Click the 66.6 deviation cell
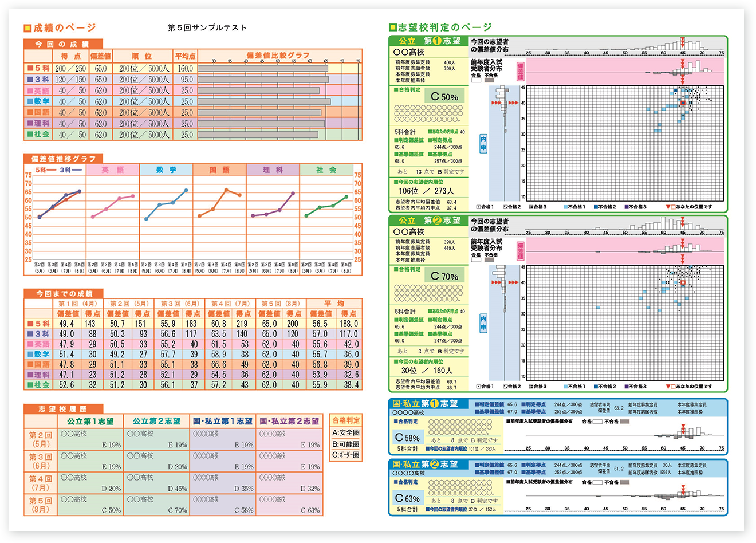This screenshot has width=756, height=543. click(218, 364)
